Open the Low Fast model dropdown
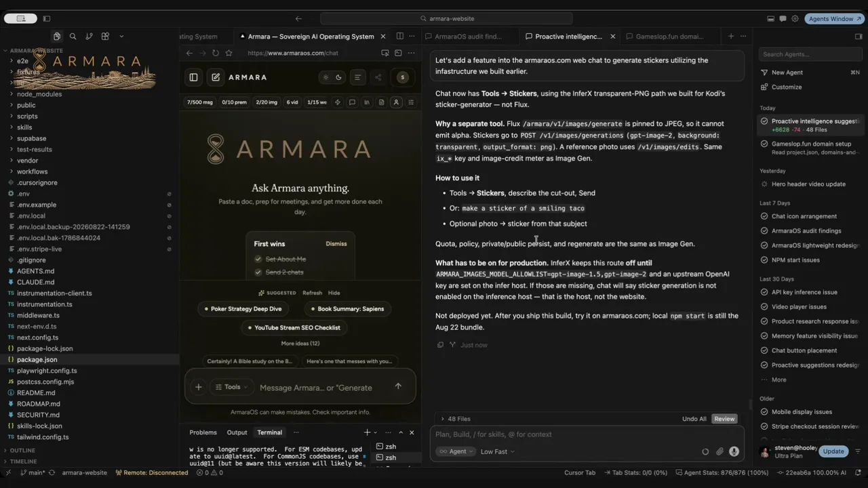This screenshot has height=488, width=868. point(497,451)
